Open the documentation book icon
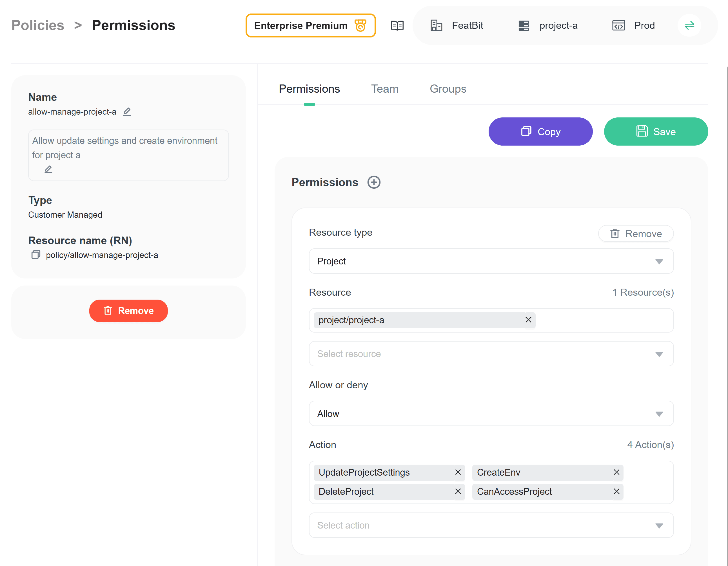 pyautogui.click(x=397, y=26)
